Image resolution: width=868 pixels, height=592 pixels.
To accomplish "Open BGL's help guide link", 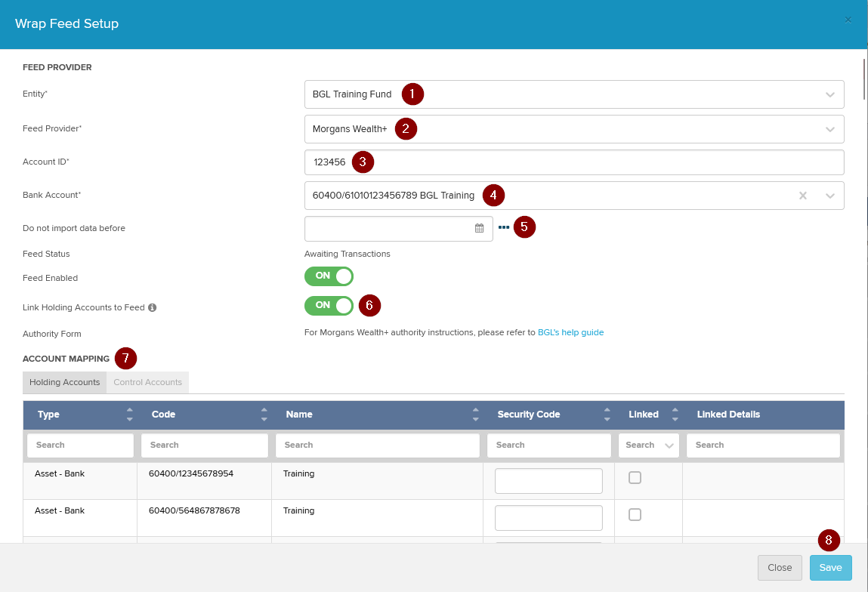I will (570, 332).
